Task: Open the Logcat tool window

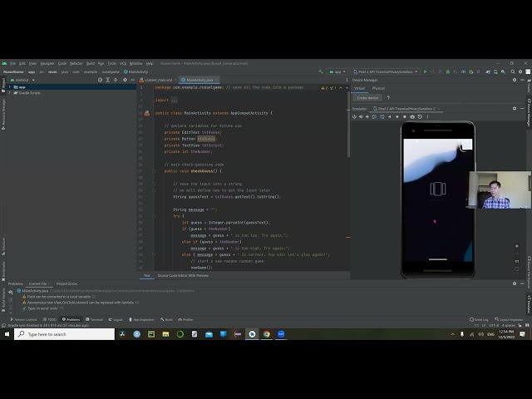Action: tap(116, 319)
